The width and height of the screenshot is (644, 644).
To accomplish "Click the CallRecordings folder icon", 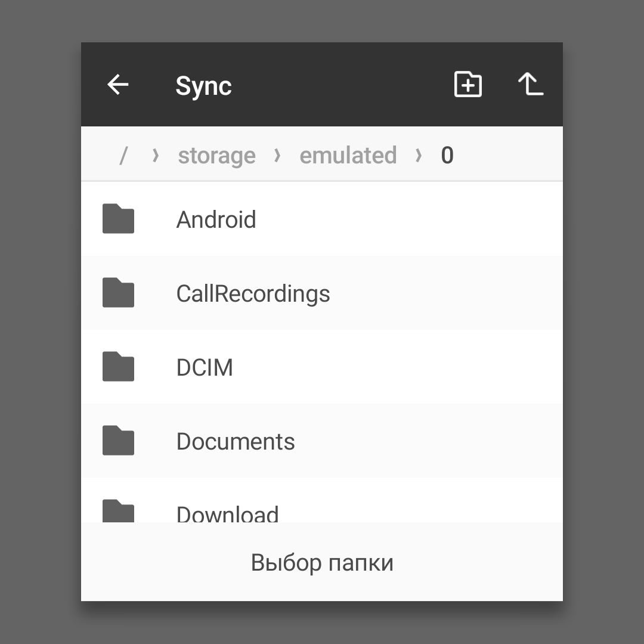I will [118, 292].
